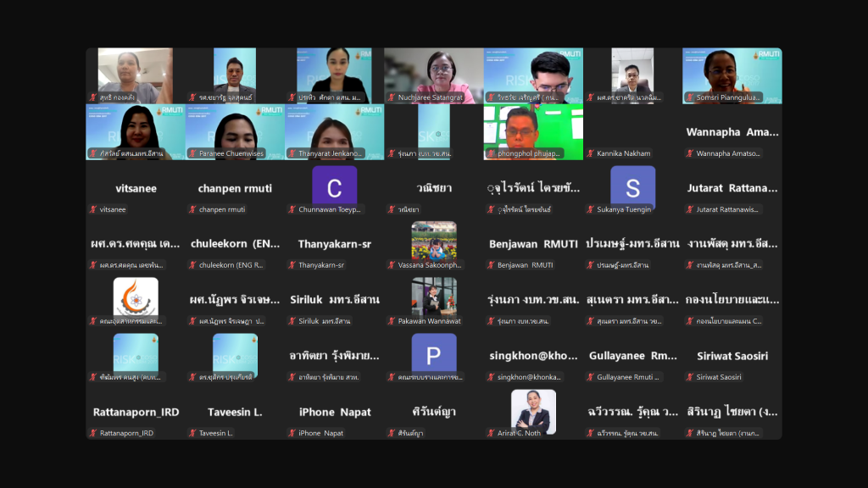Click muted mic icon next to Rattanaporn_IRD label
Screen dimensions: 868x488
93,433
